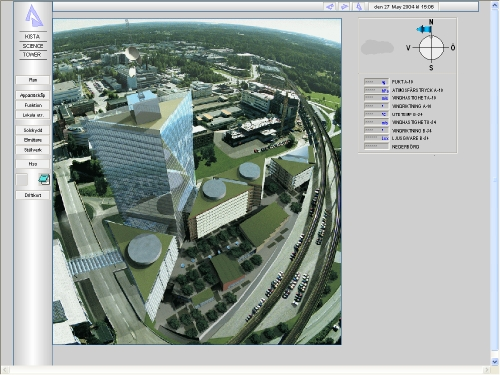
Task: Click the empty grey box beside the monitor icon
Action: 22,180
